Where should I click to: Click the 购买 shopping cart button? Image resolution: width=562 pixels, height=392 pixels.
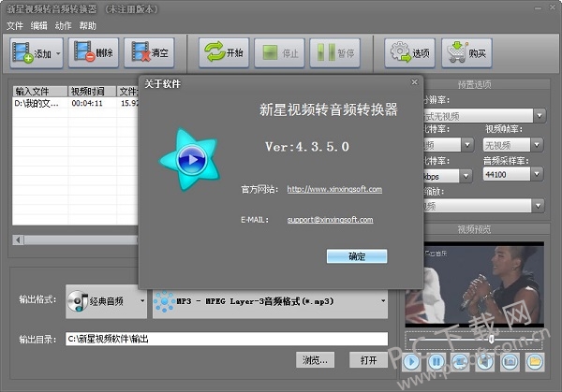point(466,53)
